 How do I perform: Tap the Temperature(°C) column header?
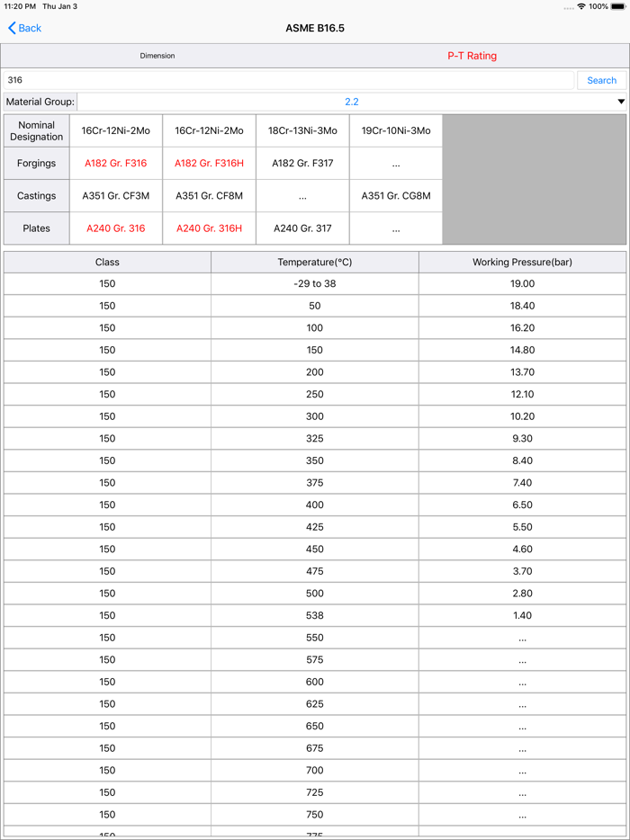coord(314,262)
